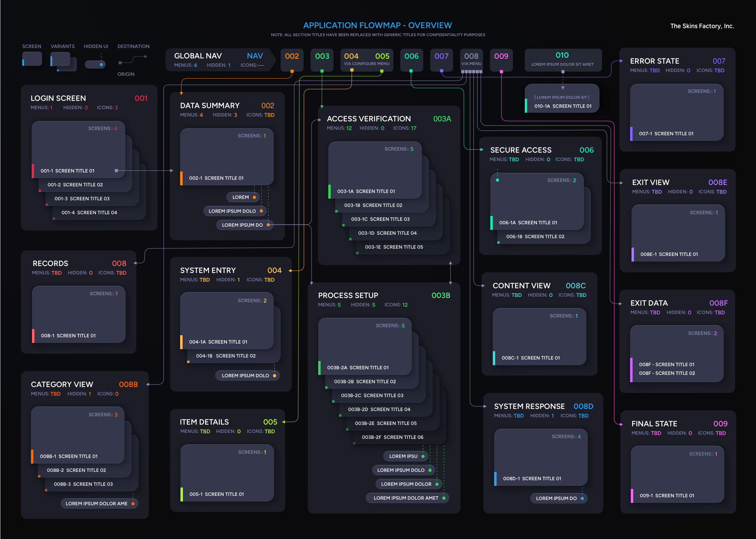Image resolution: width=756 pixels, height=539 pixels.
Task: Click the LOREM IPSUM DOLO pill under Item Details
Action: (247, 375)
